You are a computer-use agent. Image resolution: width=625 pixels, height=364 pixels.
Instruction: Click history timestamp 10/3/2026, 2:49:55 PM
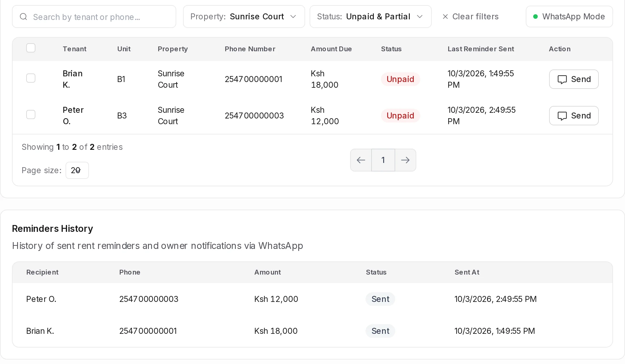click(495, 299)
